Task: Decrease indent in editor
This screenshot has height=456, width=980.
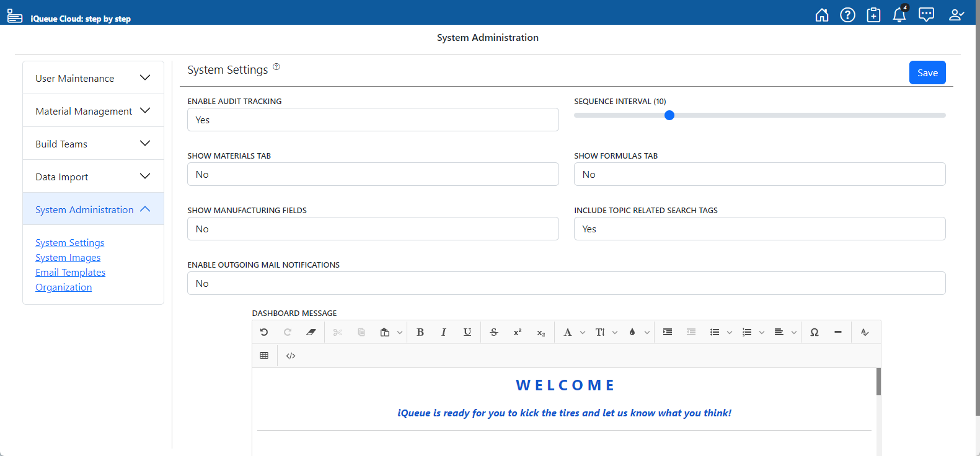Action: pos(691,332)
